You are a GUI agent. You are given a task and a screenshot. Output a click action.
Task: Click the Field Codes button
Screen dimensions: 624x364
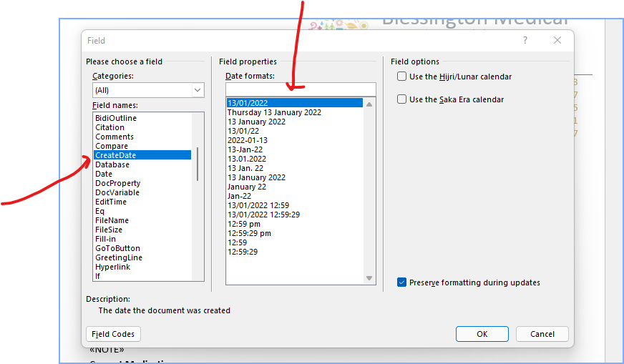[x=113, y=334]
